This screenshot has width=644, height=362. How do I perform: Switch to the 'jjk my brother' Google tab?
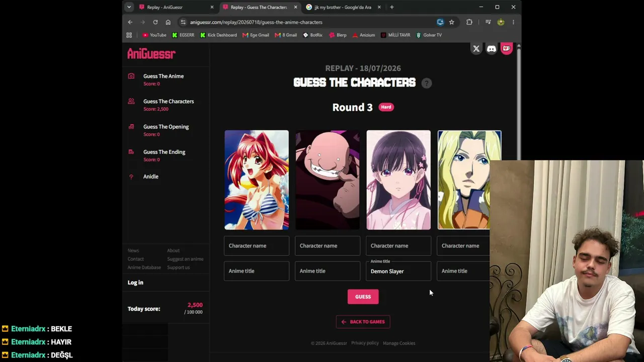point(344,7)
